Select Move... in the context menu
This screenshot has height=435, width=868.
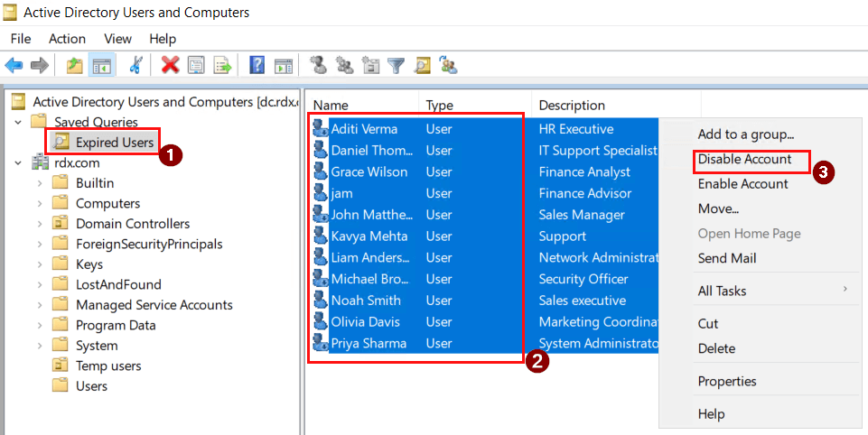pyautogui.click(x=719, y=208)
